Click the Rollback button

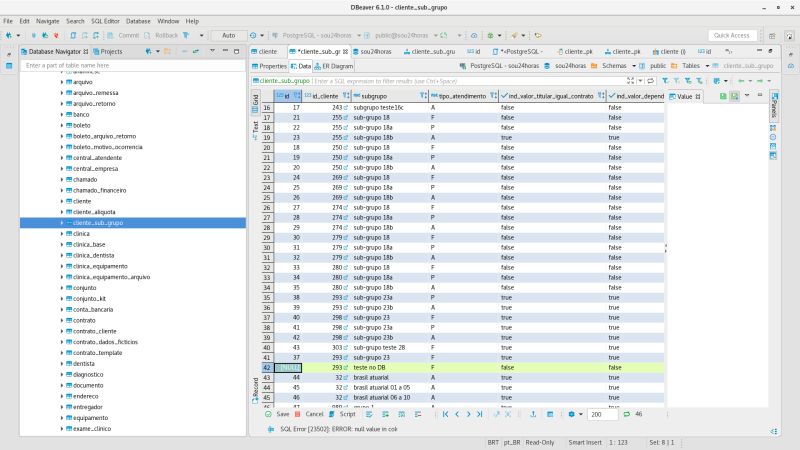coord(161,35)
